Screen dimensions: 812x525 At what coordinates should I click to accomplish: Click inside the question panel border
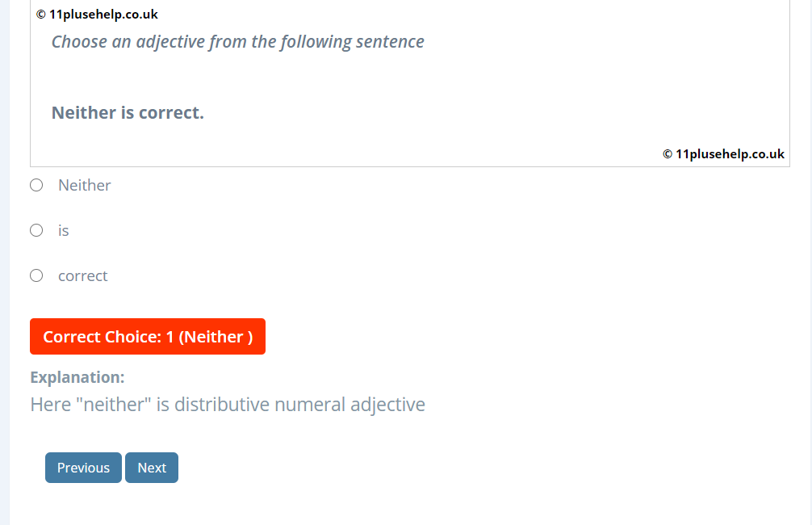tap(404, 81)
